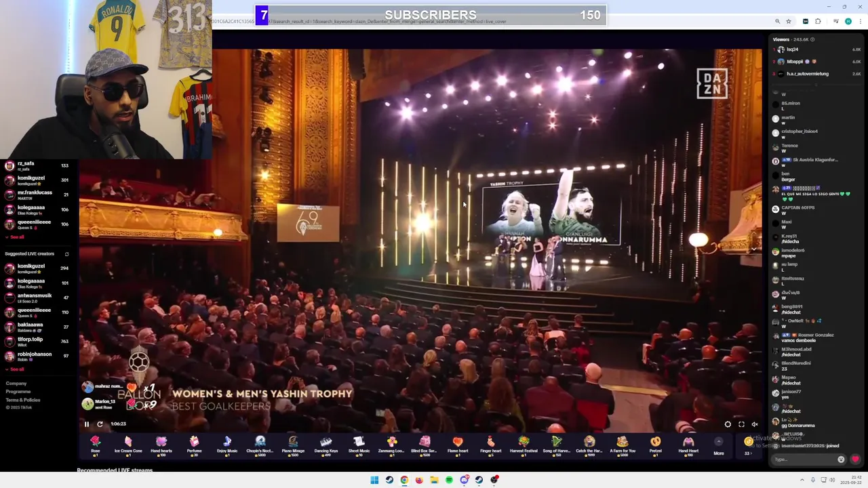Expand the Company footer section
The width and height of the screenshot is (868, 488).
pos(16,384)
